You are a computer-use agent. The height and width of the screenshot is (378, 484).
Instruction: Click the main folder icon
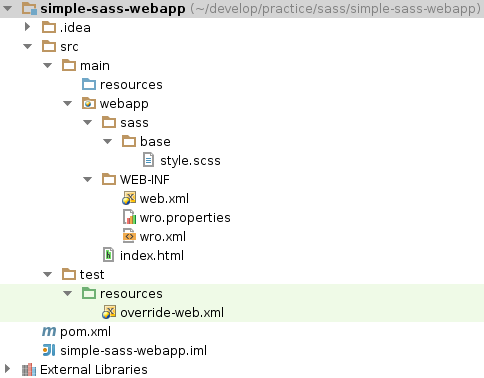point(69,65)
